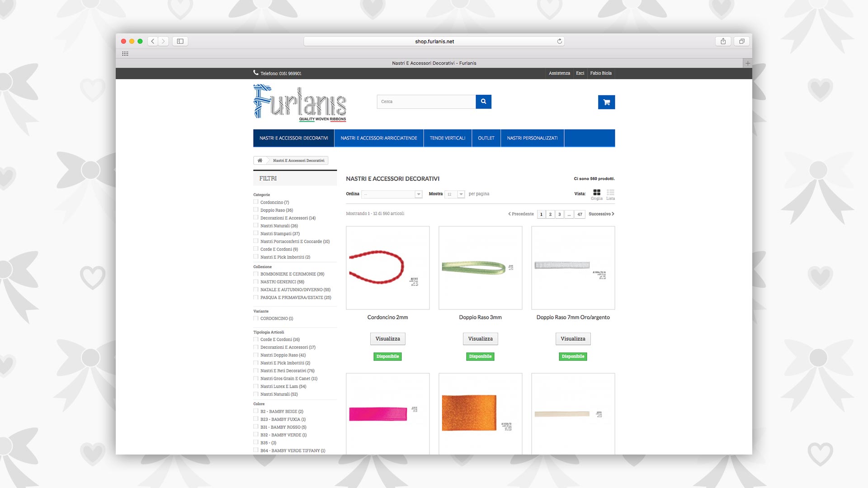The height and width of the screenshot is (488, 868).
Task: Click Nastri E Accessori Decorativi breadcrumb
Action: [298, 161]
